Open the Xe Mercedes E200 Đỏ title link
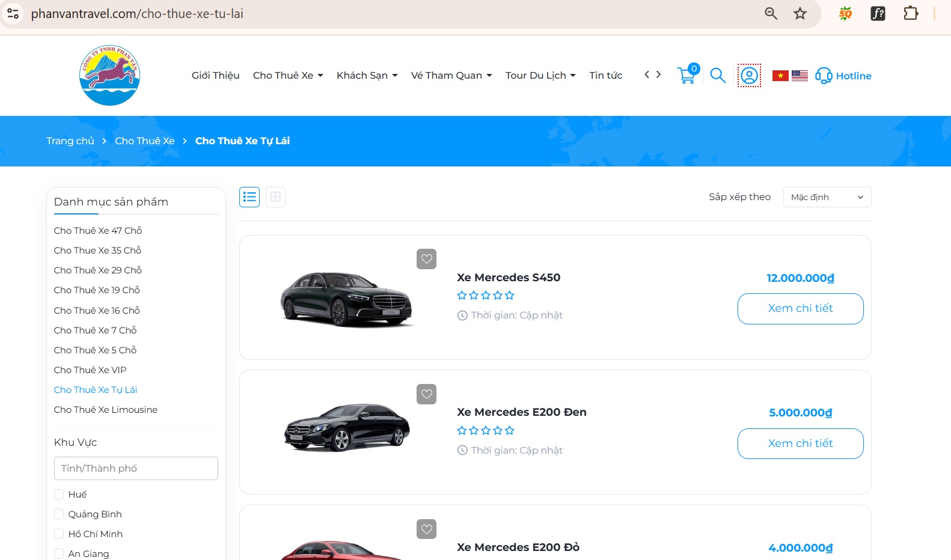Image resolution: width=951 pixels, height=560 pixels. [518, 547]
